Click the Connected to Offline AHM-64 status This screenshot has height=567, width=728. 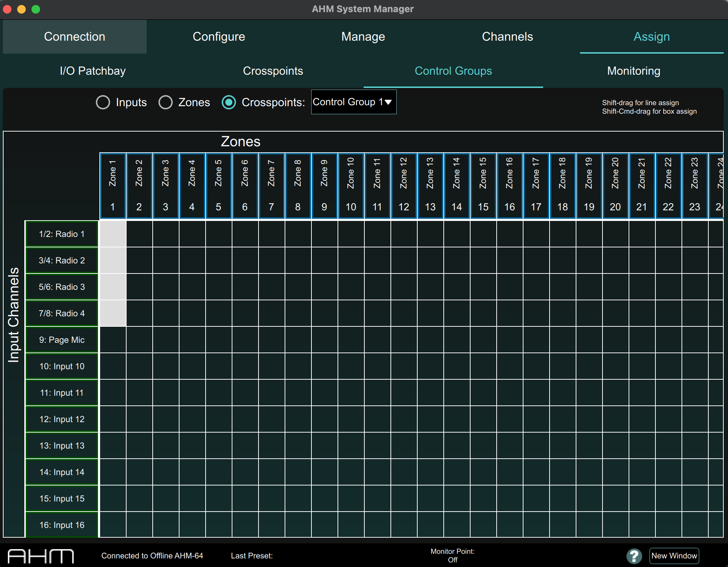tap(152, 556)
